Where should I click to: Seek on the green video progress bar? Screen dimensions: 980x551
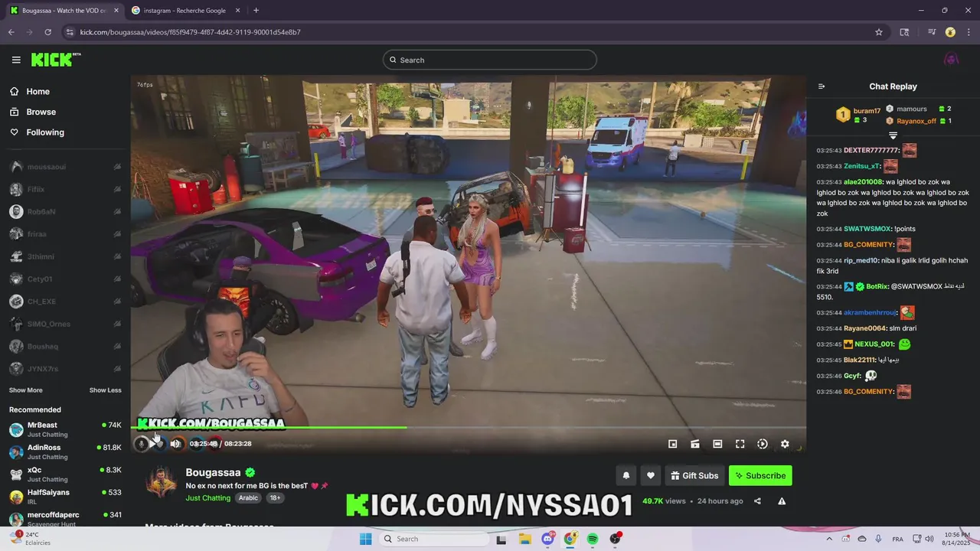(x=469, y=428)
